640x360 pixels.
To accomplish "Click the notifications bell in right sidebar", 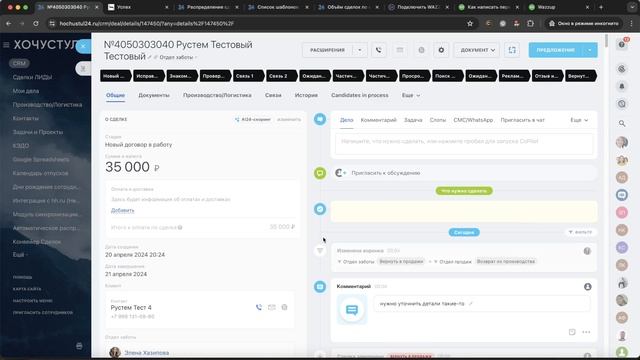I will [622, 87].
